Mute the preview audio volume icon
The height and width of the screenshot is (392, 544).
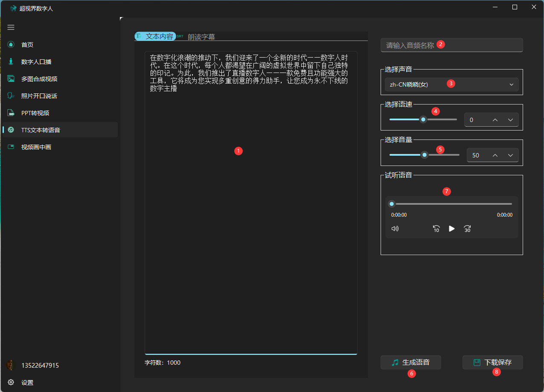(395, 229)
